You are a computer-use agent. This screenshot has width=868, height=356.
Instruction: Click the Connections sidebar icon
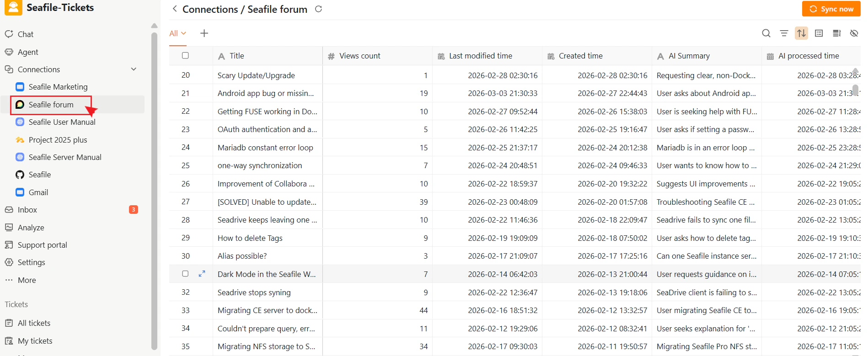(9, 69)
